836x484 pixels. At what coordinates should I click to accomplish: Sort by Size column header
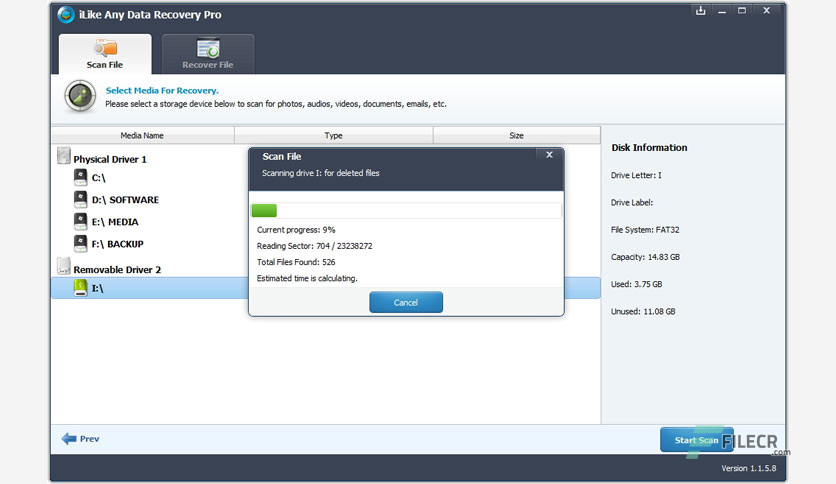[x=517, y=135]
